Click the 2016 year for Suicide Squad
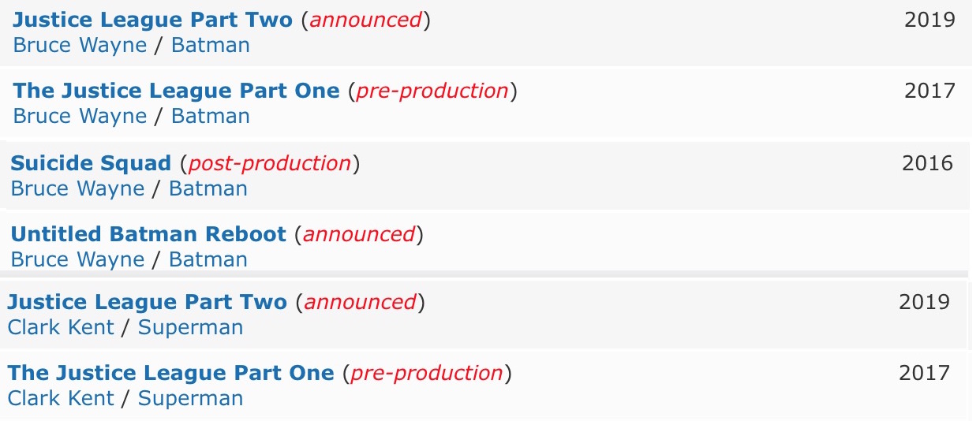The height and width of the screenshot is (421, 980). click(x=928, y=163)
